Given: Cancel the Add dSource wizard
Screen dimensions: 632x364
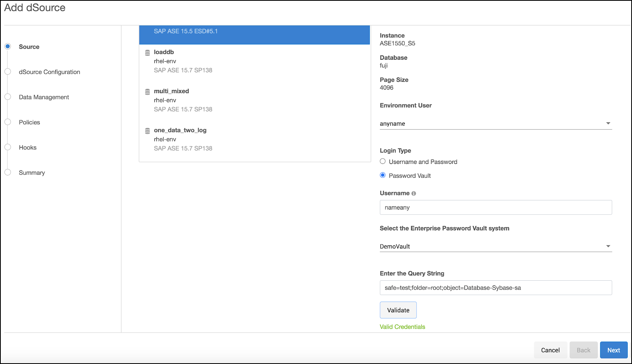Looking at the screenshot, I should pyautogui.click(x=550, y=350).
